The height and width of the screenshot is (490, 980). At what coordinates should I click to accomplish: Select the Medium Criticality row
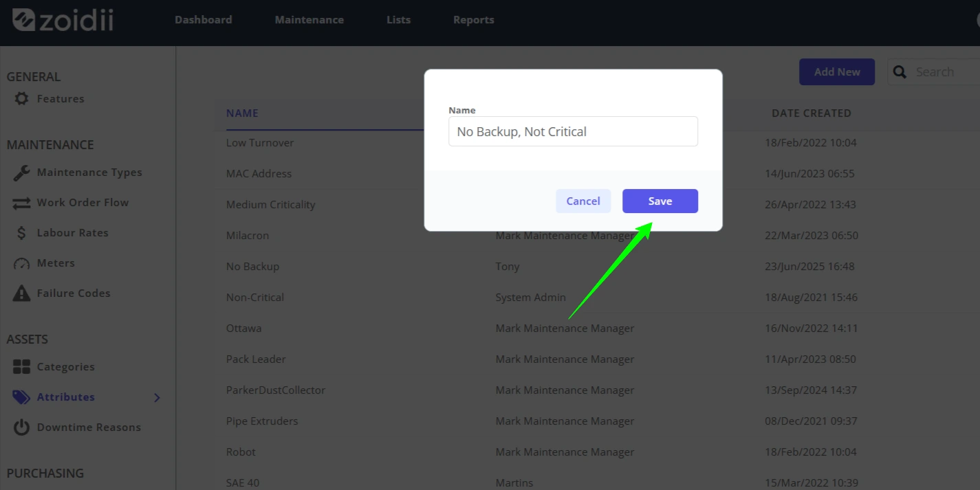click(597, 205)
